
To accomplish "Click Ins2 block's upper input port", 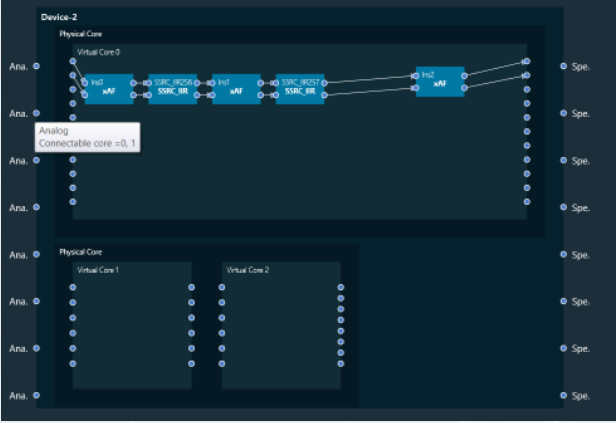I will (416, 76).
